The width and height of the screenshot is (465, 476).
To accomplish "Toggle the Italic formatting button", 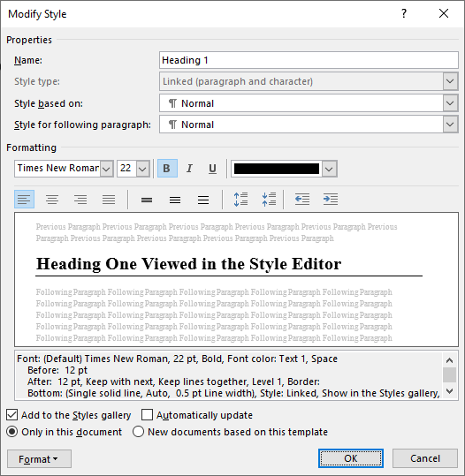I will (189, 168).
